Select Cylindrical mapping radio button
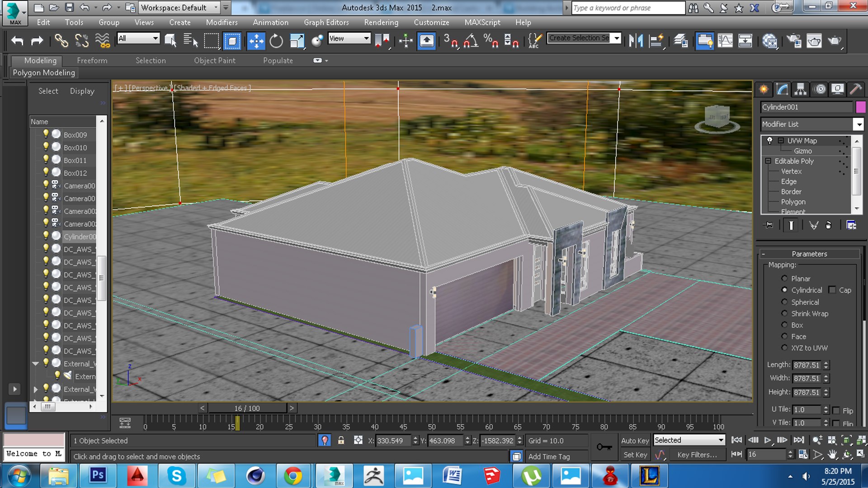The width and height of the screenshot is (868, 488). coord(784,290)
